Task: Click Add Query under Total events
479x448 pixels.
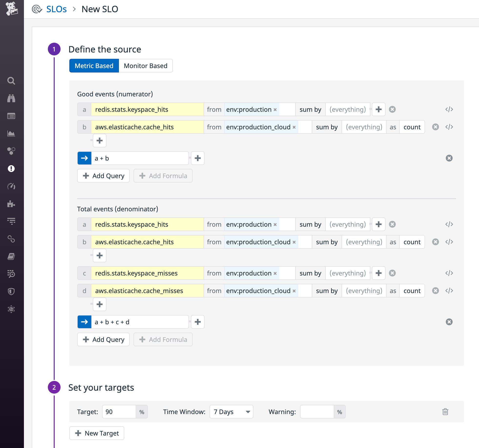Action: click(x=103, y=339)
